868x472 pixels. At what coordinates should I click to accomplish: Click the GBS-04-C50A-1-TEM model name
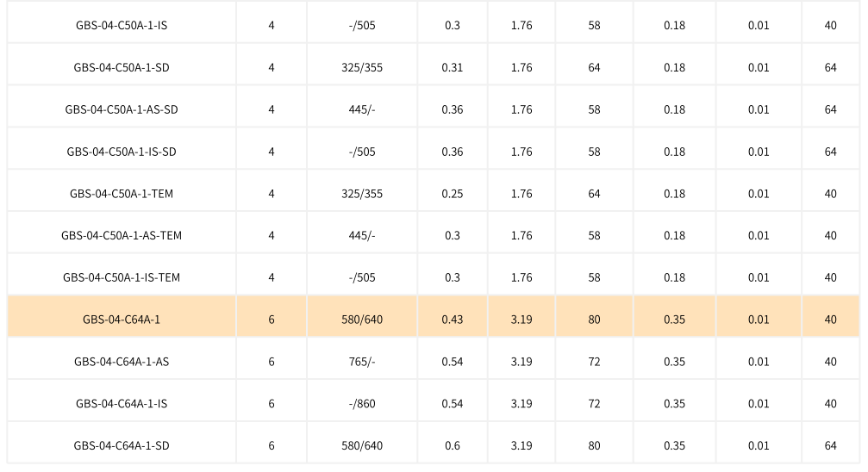(x=122, y=194)
